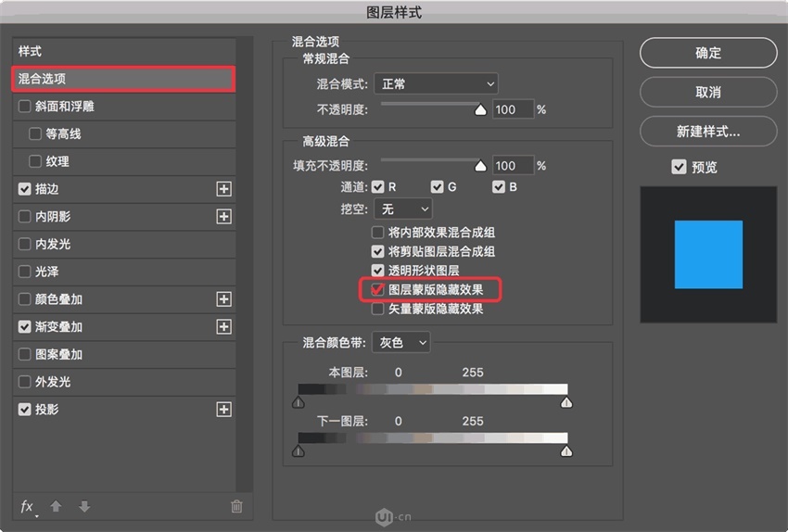Viewport: 788px width, 532px height.
Task: Toggle the 预览 preview checkbox
Action: [x=679, y=167]
